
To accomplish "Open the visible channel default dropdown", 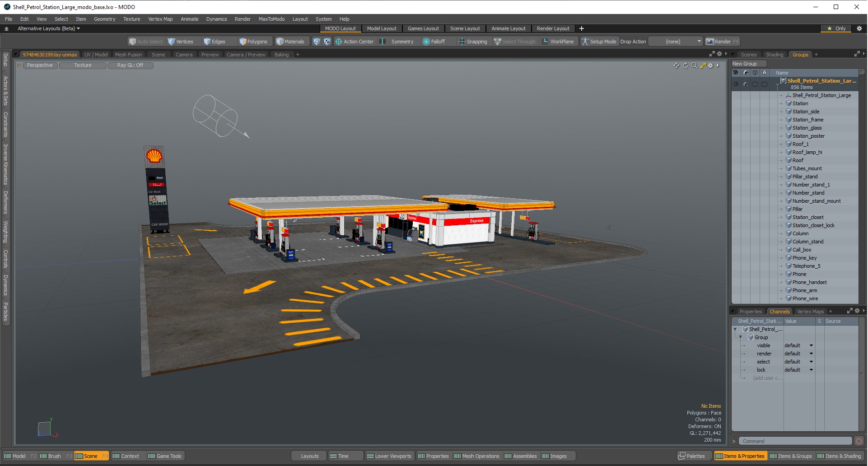I will tap(798, 345).
